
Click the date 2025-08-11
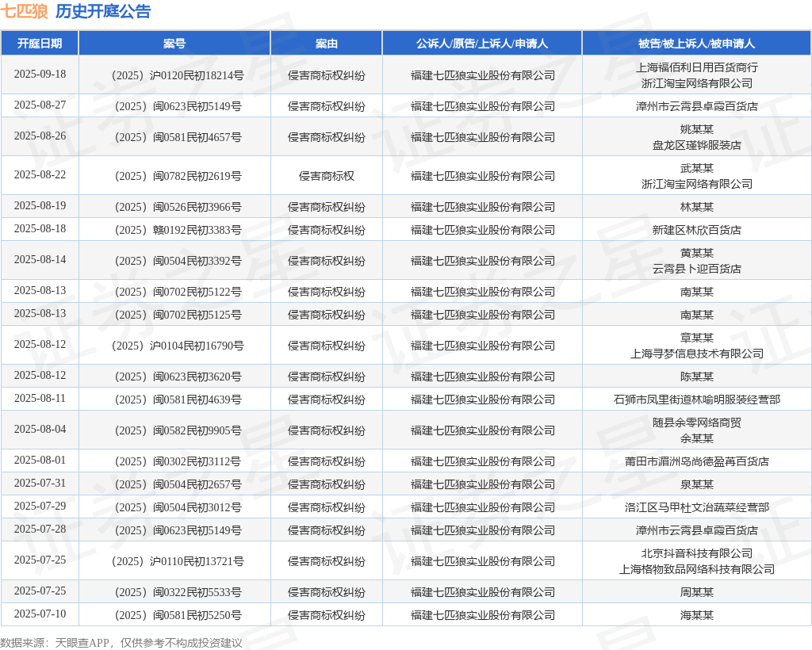[x=40, y=398]
